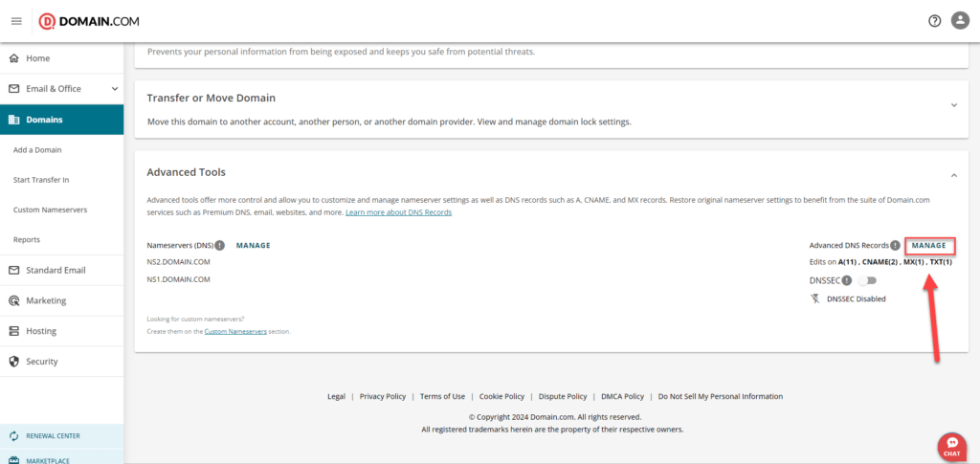
Task: Click the DNSSEC info icon
Action: click(847, 280)
